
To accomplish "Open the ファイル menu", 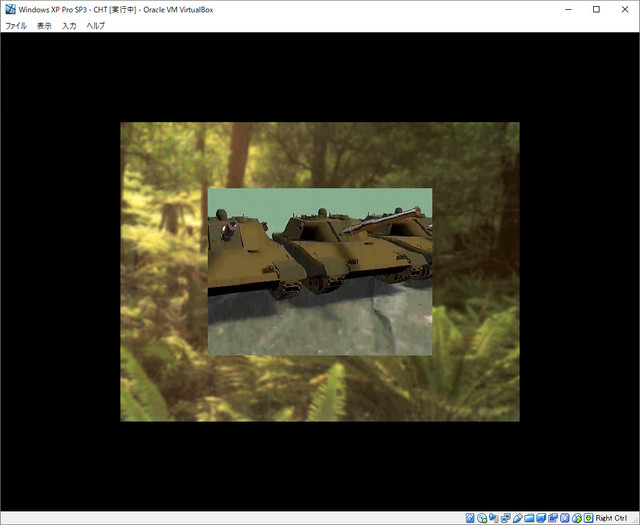I will point(16,25).
